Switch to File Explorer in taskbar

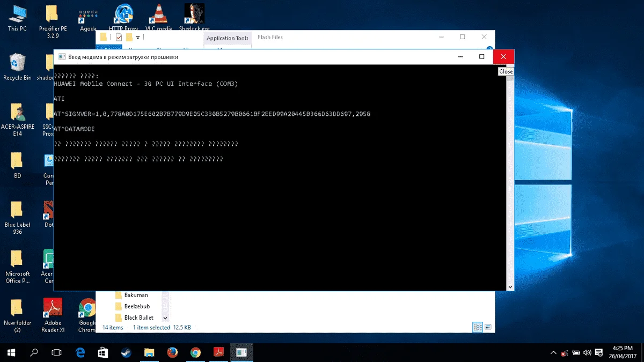(150, 353)
